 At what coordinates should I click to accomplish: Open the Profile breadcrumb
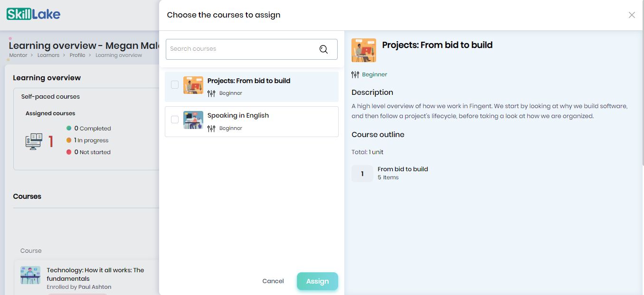click(x=77, y=55)
